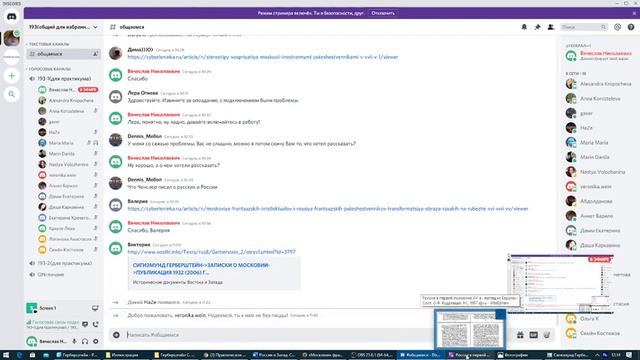Click the disconnect call phone icon

tap(95, 324)
